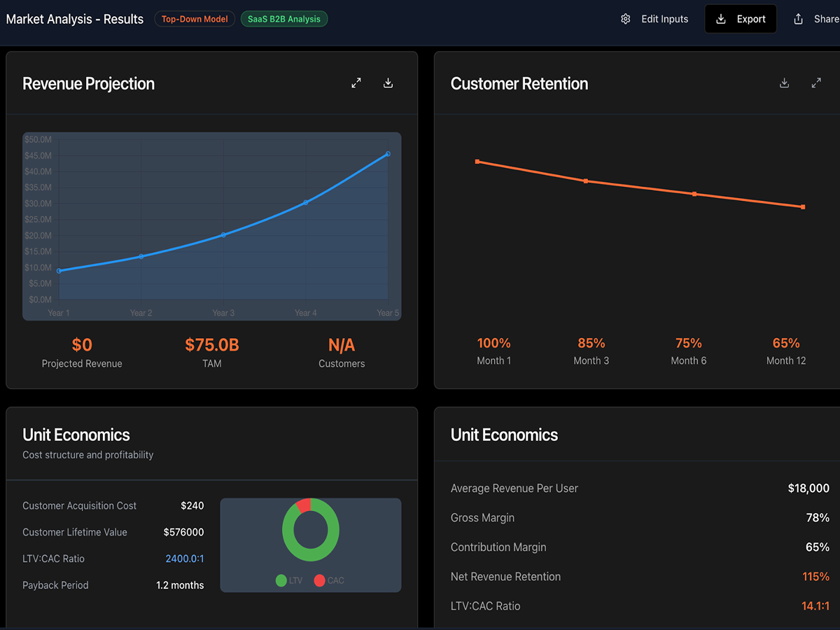Toggle the LTV legend item in donut chart
840x630 pixels.
click(x=289, y=580)
